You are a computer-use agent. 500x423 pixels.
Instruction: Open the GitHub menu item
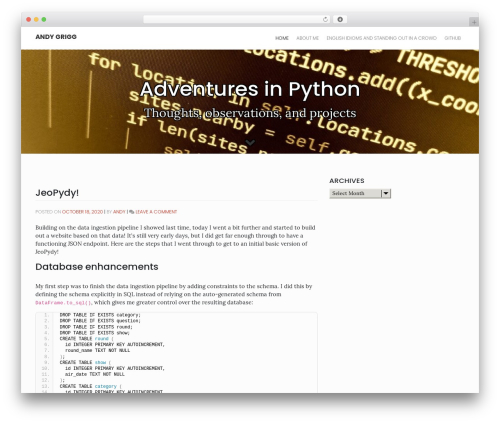coord(452,38)
